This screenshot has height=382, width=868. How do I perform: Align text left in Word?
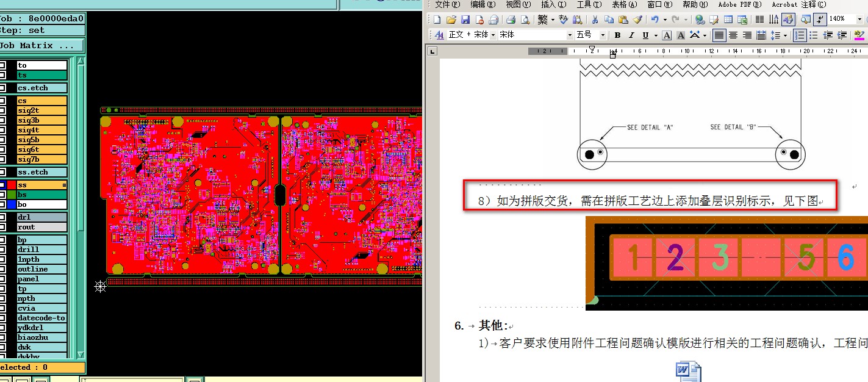click(x=719, y=35)
